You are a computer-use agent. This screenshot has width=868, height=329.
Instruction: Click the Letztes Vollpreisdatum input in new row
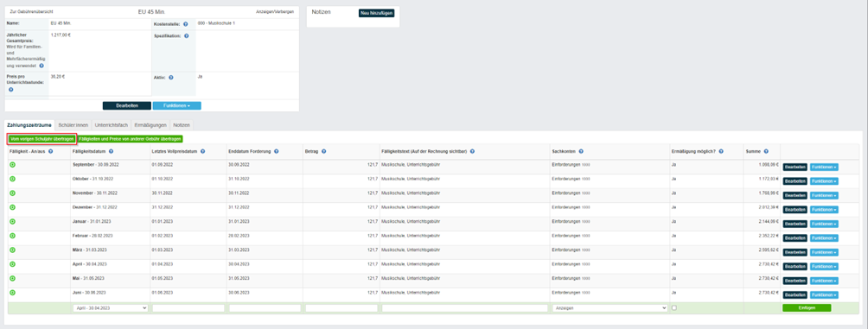click(x=188, y=308)
